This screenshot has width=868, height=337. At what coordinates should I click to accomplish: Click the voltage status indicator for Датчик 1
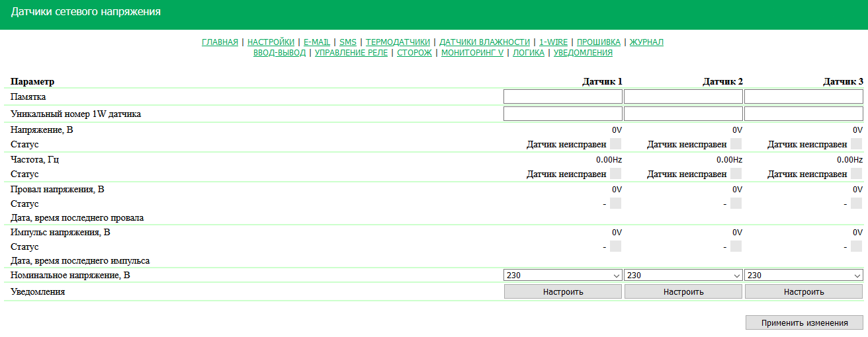[615, 144]
